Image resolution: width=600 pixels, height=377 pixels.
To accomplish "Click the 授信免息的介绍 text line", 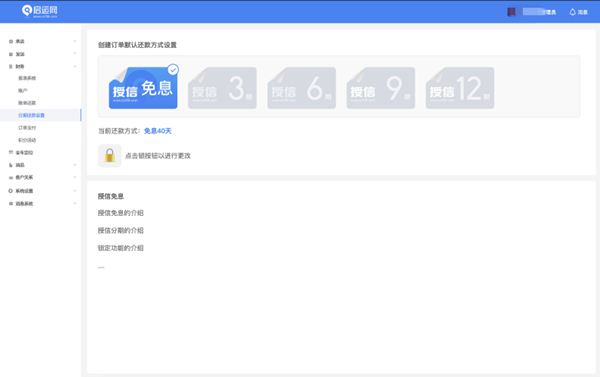I will pos(121,213).
